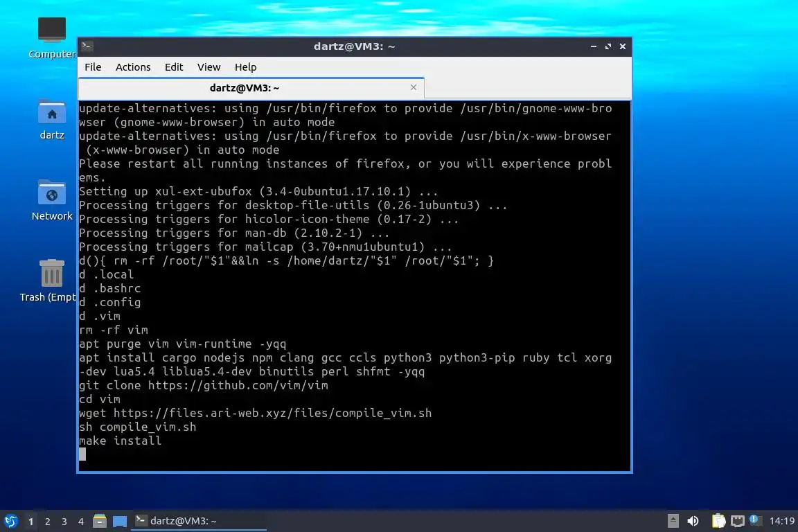Click the 'cd vim' line
This screenshot has width=798, height=532.
pos(99,399)
